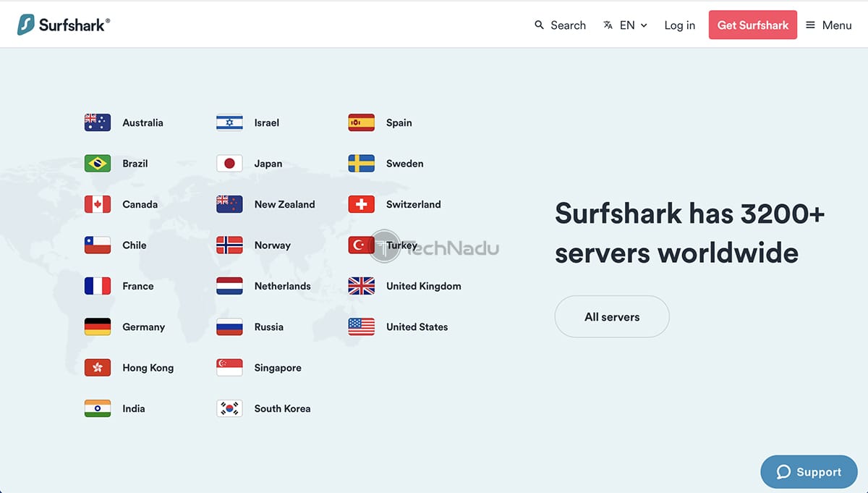Click the Japan flag icon
Image resolution: width=868 pixels, height=493 pixels.
229,164
